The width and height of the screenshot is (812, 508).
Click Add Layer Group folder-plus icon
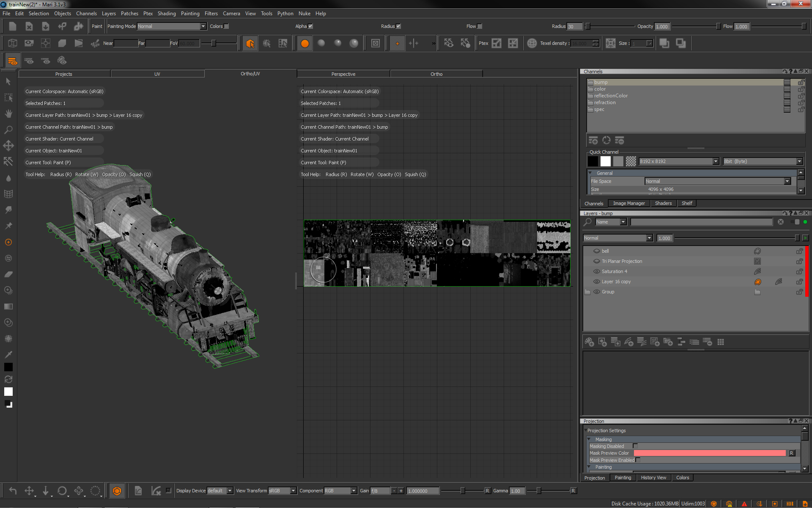coord(668,342)
